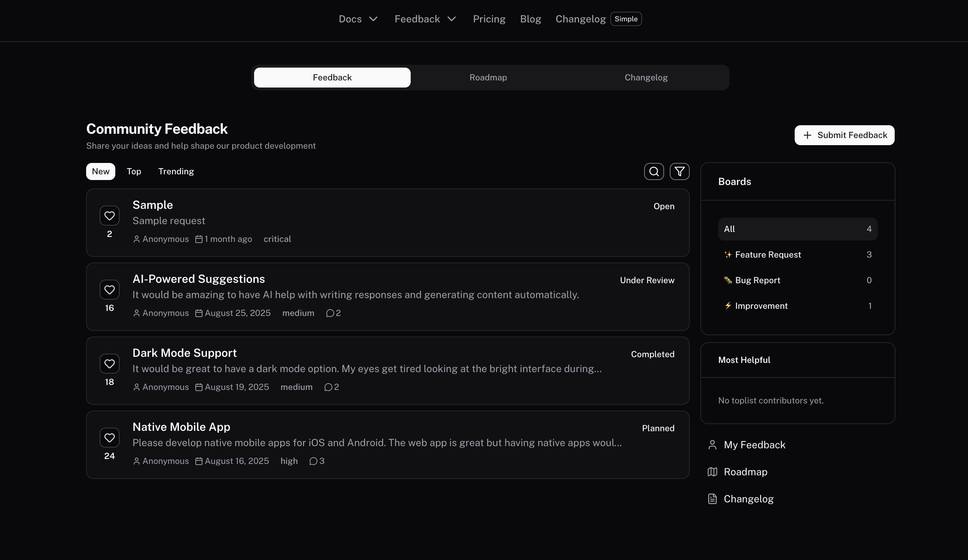Switch sorting to Top

coord(134,171)
